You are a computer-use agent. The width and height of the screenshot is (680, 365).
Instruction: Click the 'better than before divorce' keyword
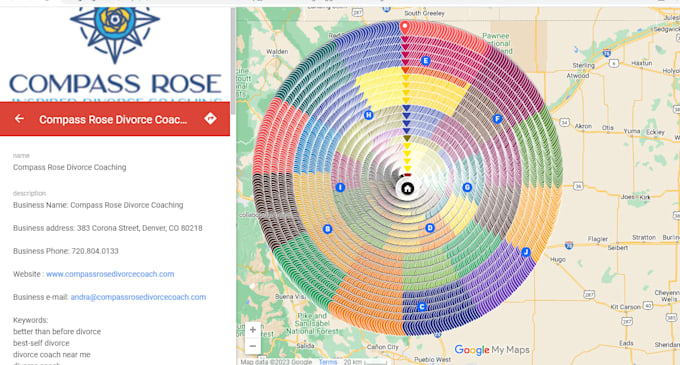point(57,332)
